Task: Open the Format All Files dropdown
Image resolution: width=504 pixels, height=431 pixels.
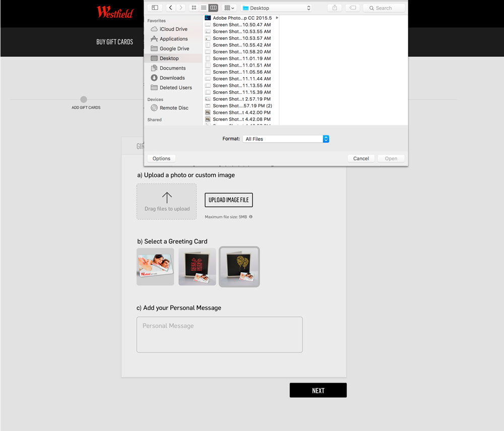Action: (286, 139)
